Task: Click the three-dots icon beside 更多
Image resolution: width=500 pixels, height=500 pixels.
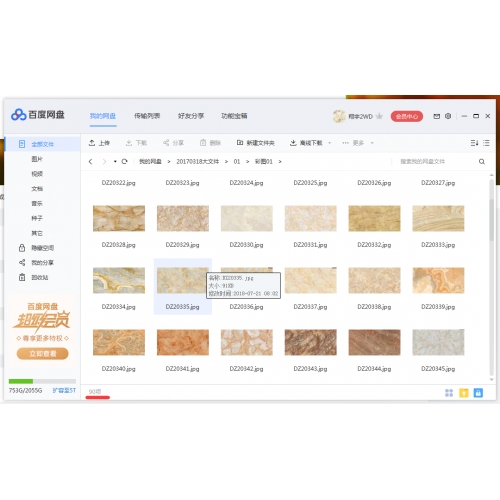Action: click(x=345, y=143)
